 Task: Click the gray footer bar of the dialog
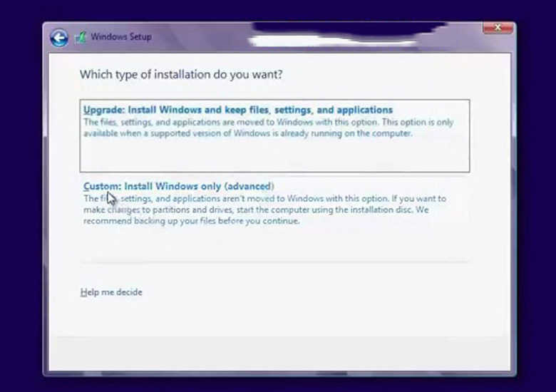tap(278, 352)
